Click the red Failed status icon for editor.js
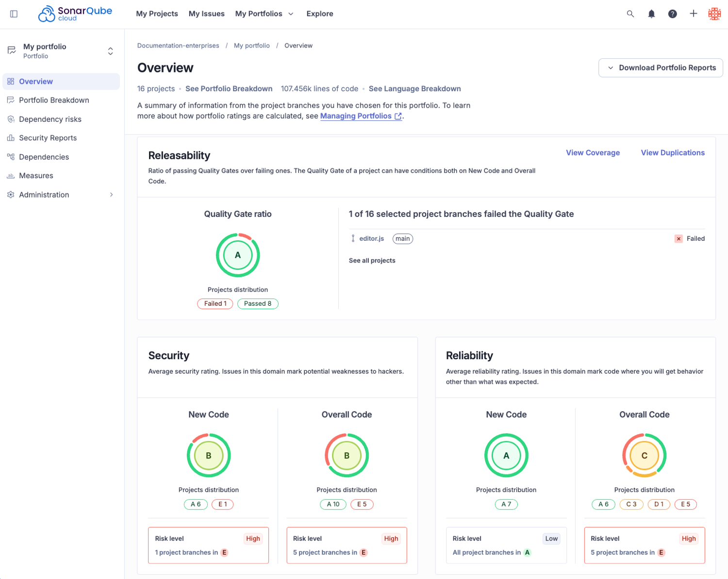The image size is (728, 579). 678,239
